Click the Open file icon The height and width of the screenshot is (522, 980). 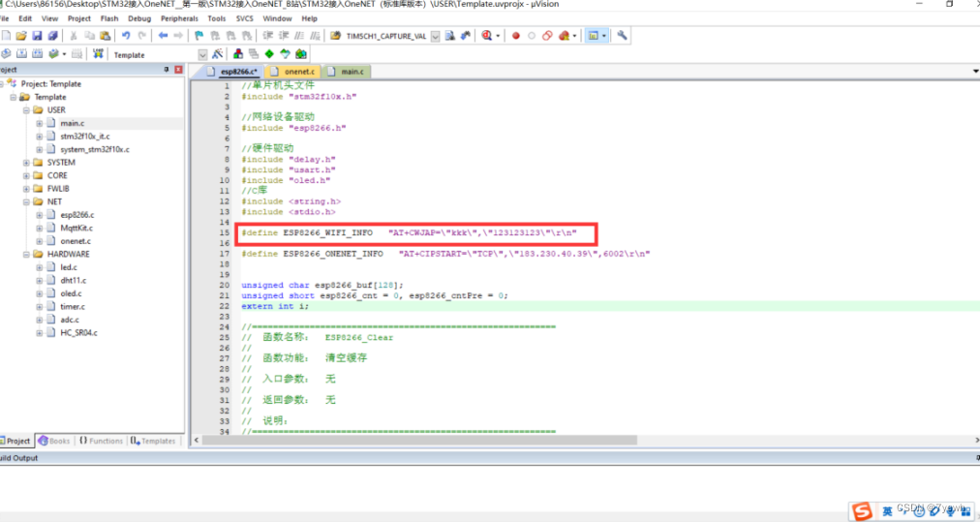click(x=21, y=36)
